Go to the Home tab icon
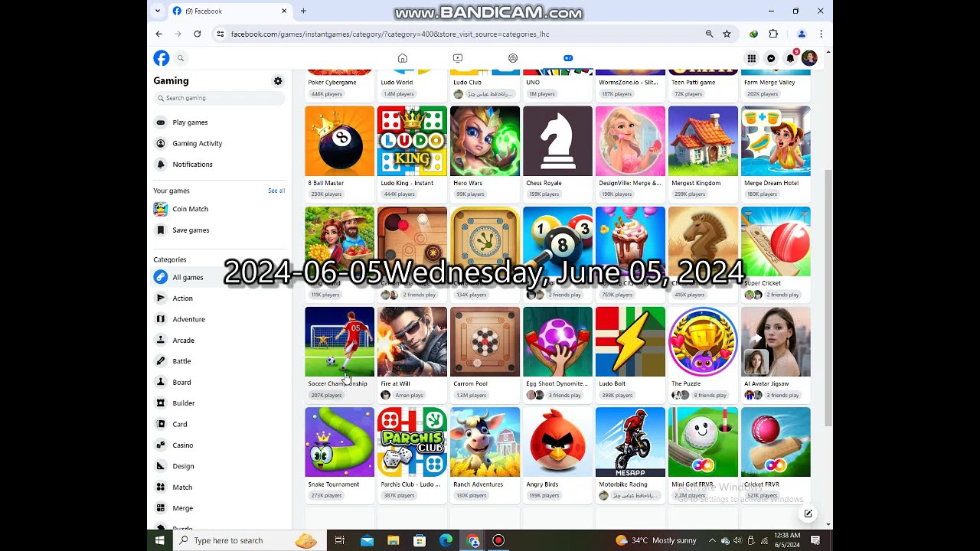 click(403, 58)
